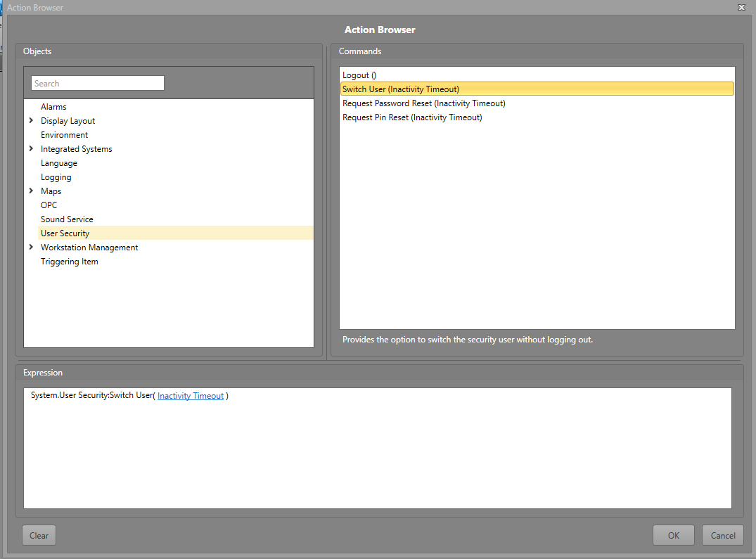
Task: Select Language in the Objects list
Action: pos(59,163)
